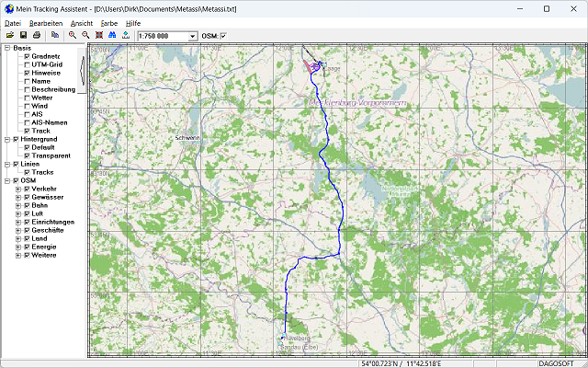Click the fit-to-extent red frame icon

point(99,35)
